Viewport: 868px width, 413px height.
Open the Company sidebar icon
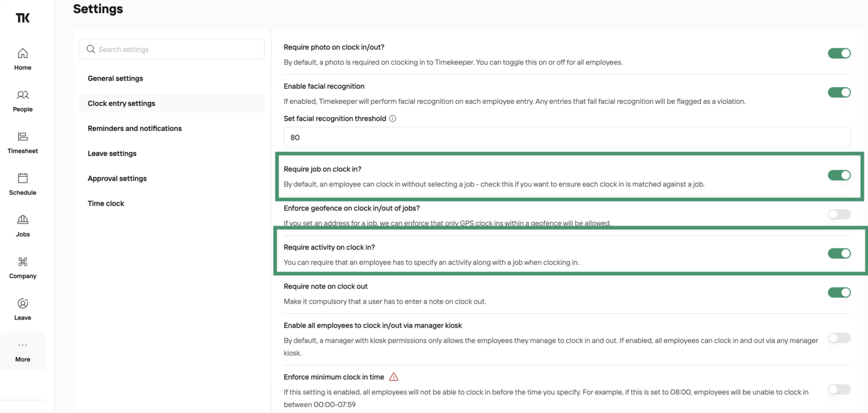point(22,261)
